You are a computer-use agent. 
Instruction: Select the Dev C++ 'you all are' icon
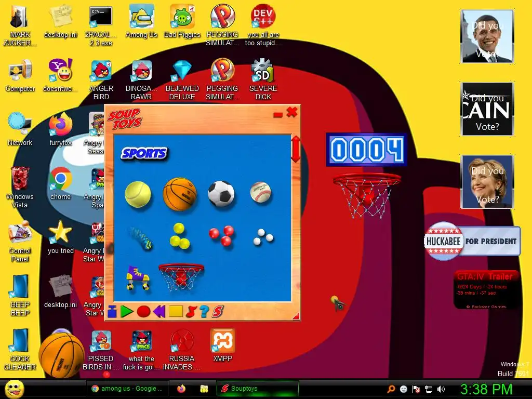coord(263,25)
